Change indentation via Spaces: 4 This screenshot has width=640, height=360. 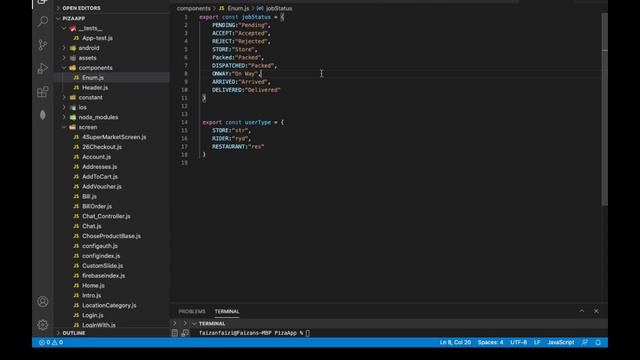pyautogui.click(x=491, y=342)
